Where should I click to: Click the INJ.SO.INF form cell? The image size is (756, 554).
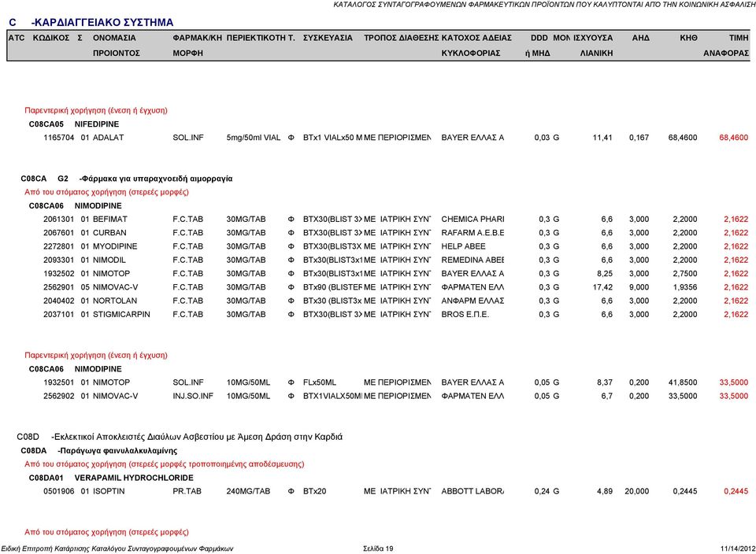[x=193, y=396]
